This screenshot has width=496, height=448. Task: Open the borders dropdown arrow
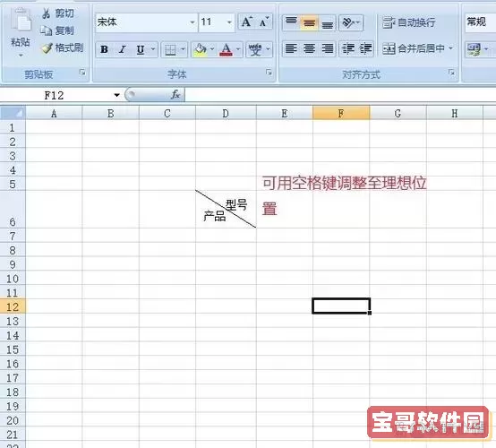click(183, 49)
